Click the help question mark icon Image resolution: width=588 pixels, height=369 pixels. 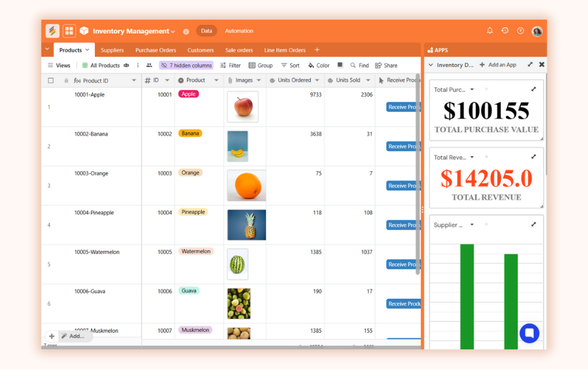[x=520, y=31]
